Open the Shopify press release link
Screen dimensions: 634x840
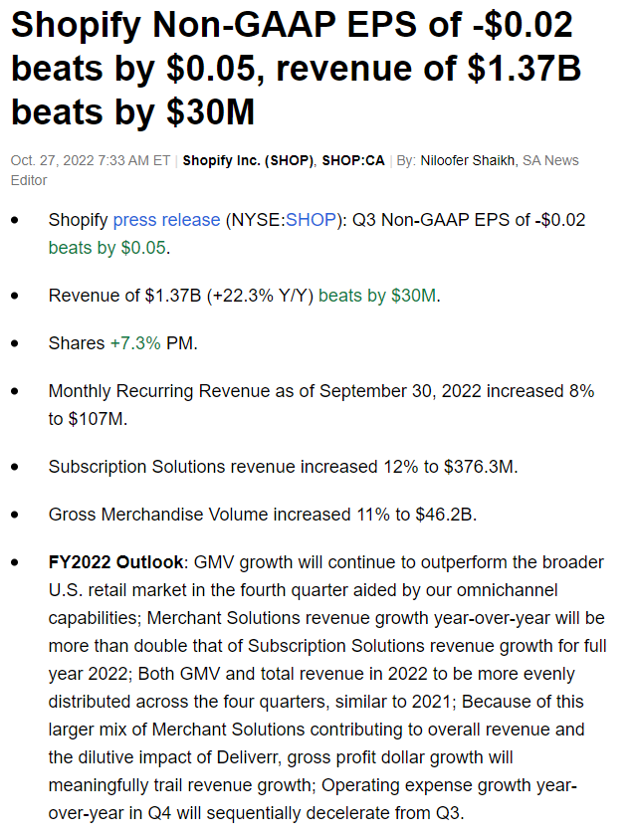[x=166, y=220]
